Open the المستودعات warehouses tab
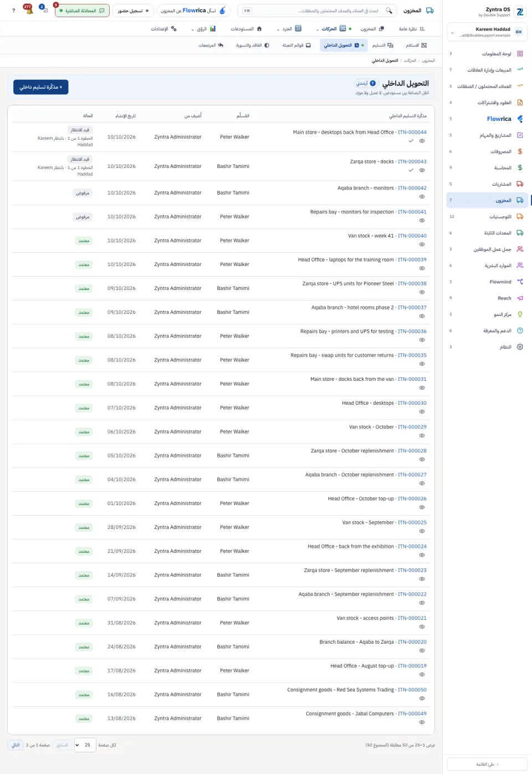Viewport: 532px width, 774px height. (x=246, y=29)
